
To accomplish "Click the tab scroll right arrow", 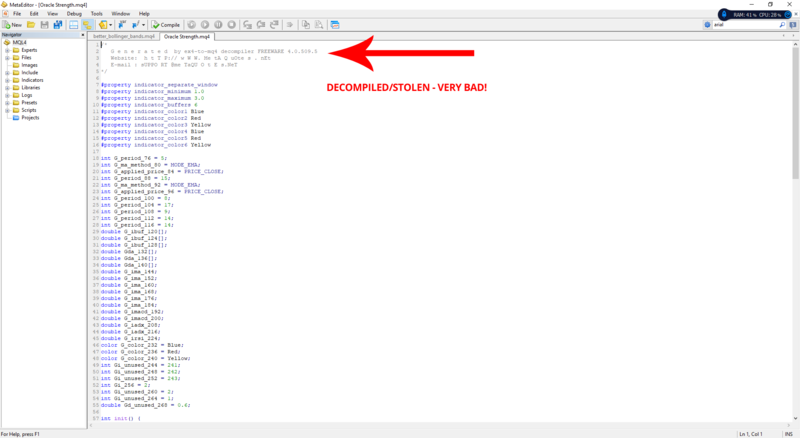I will 792,36.
